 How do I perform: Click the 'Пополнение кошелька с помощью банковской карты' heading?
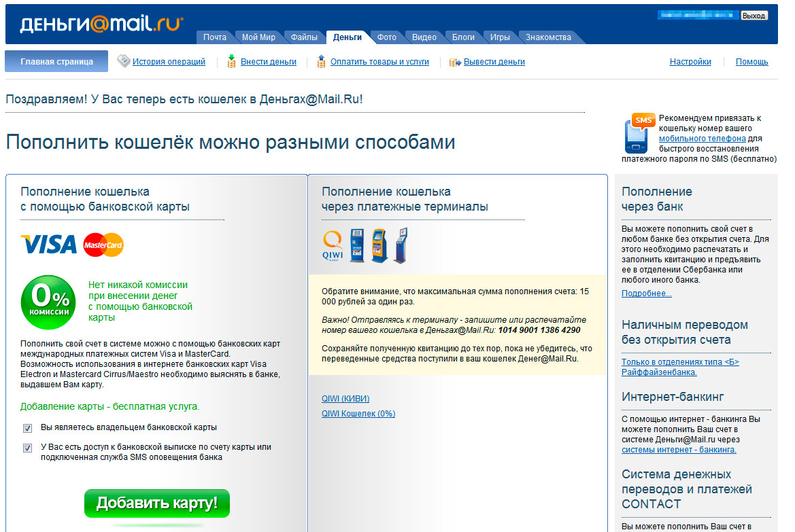tap(105, 199)
